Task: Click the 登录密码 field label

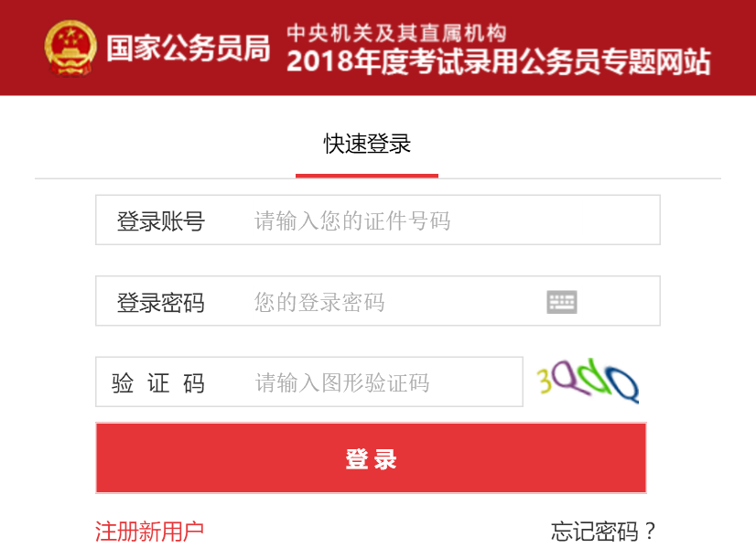Action: point(160,303)
